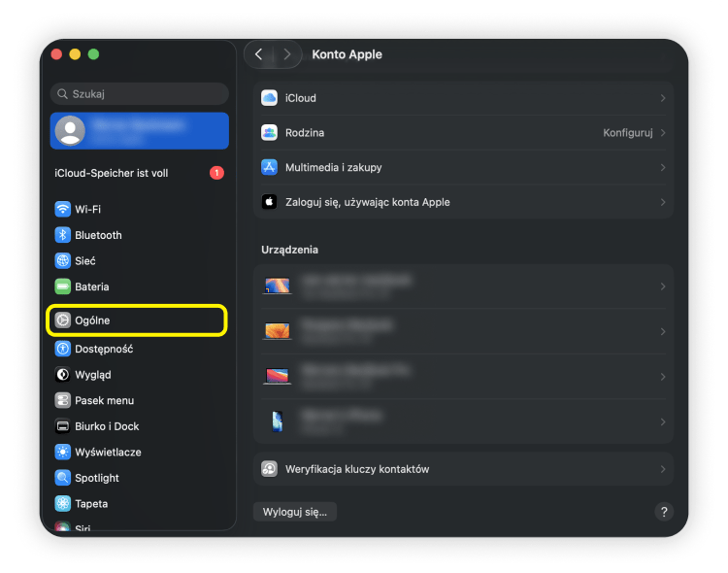Open Sieć settings in sidebar

139,260
